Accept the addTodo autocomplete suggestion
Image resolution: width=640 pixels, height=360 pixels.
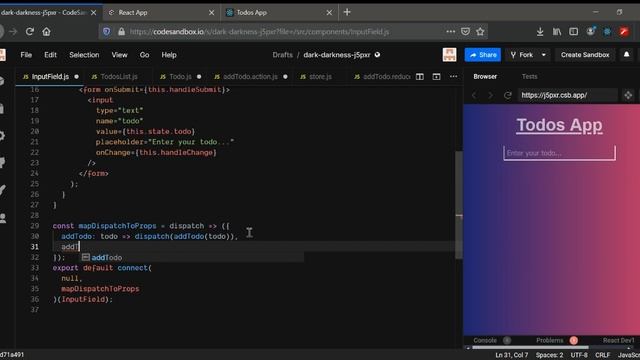pyautogui.click(x=192, y=258)
